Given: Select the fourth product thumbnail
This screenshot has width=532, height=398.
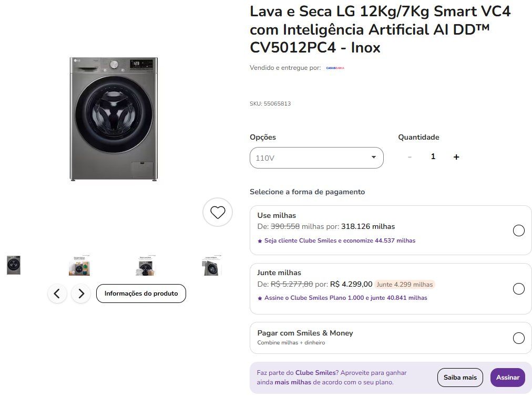Looking at the screenshot, I should [211, 266].
